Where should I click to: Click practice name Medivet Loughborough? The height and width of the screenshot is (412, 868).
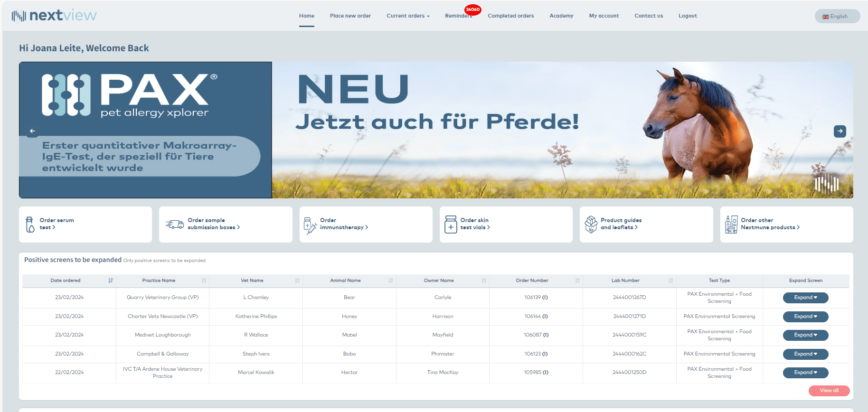click(163, 335)
